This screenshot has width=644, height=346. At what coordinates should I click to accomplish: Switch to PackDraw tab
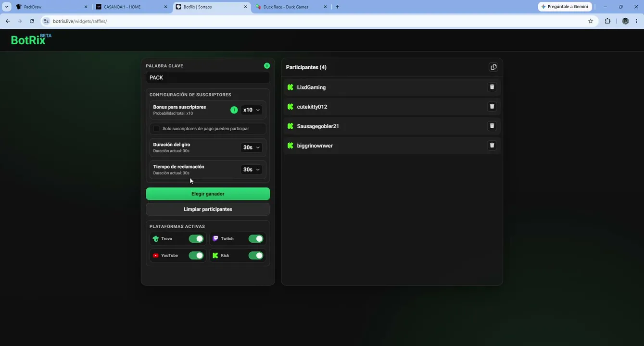[x=51, y=7]
